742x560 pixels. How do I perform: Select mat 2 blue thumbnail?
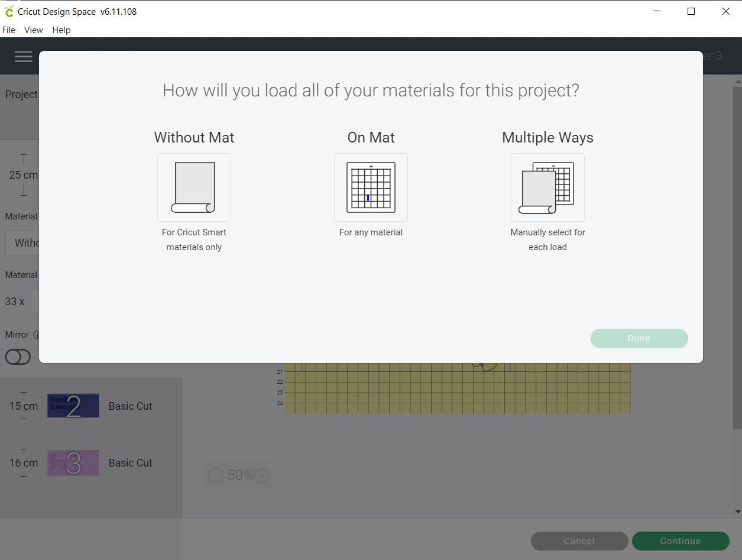pos(73,406)
